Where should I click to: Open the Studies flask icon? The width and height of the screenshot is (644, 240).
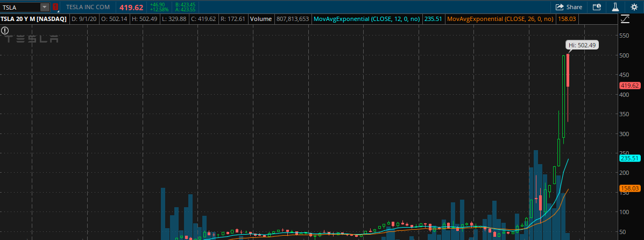tap(615, 7)
